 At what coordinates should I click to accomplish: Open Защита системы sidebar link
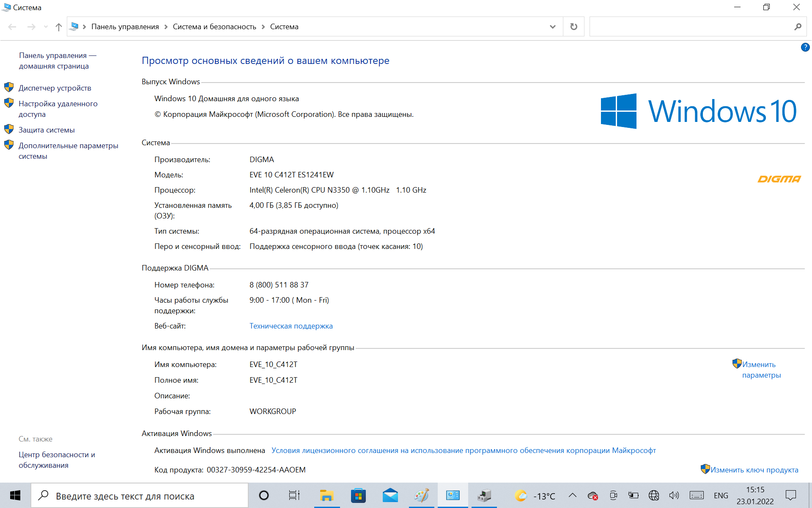(x=47, y=130)
